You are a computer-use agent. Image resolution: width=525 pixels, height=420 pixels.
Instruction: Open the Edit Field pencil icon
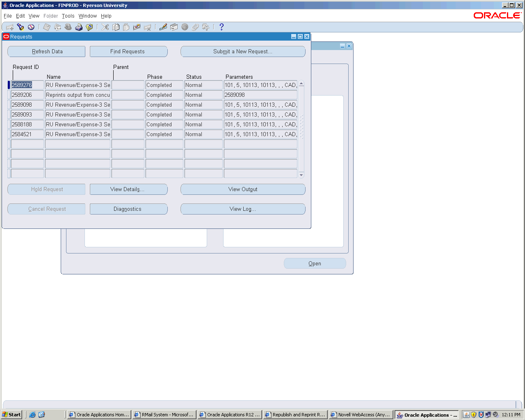pos(163,27)
